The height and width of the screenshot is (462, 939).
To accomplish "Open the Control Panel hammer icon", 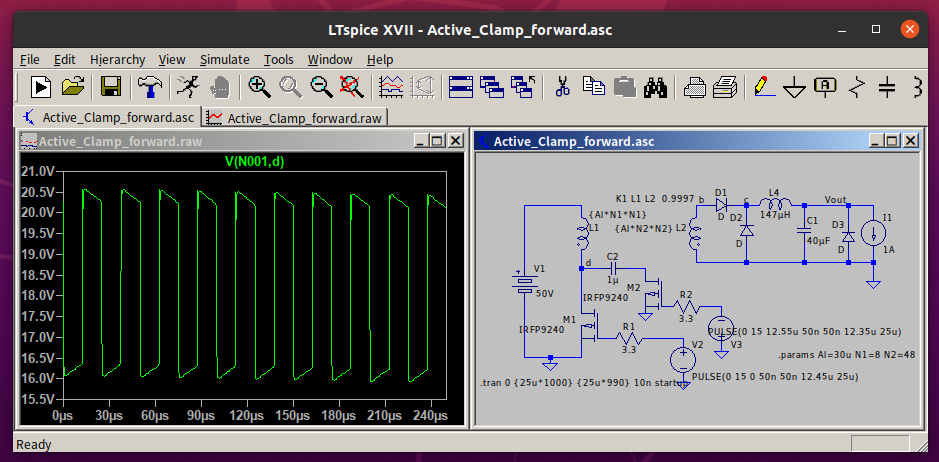I will (x=150, y=87).
